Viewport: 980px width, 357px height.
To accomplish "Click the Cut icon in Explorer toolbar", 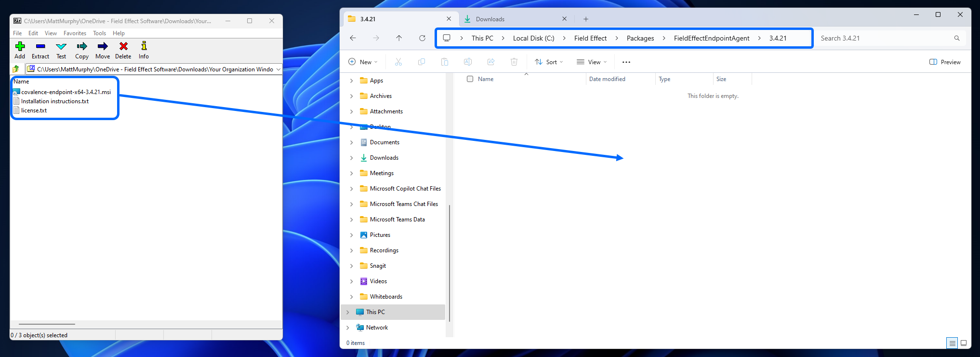I will 398,62.
